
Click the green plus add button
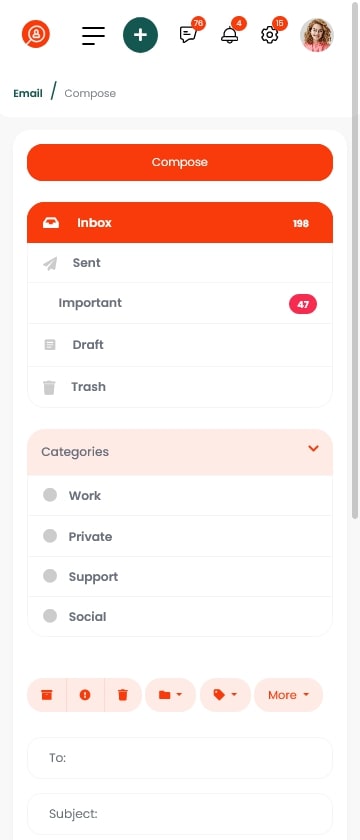click(140, 35)
